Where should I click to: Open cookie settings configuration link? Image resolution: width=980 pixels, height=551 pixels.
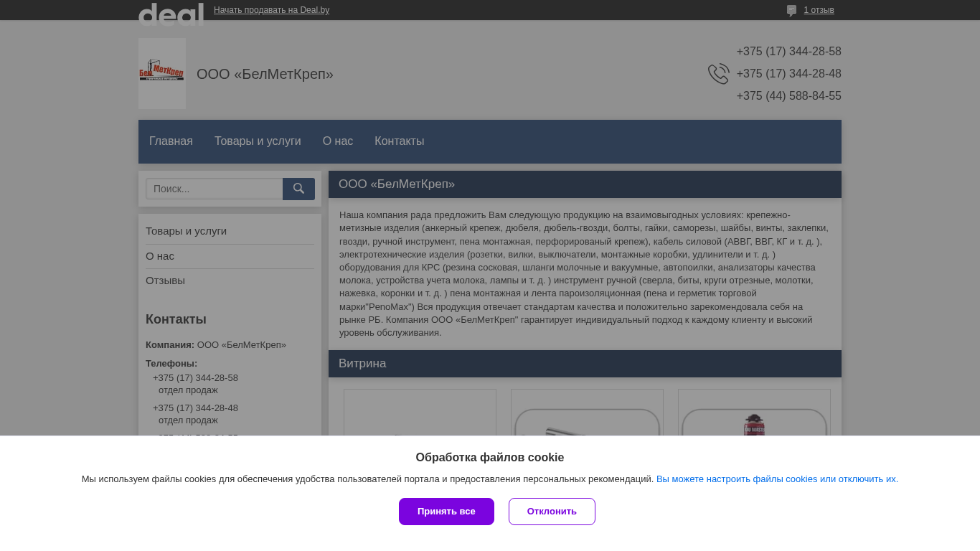point(777,479)
